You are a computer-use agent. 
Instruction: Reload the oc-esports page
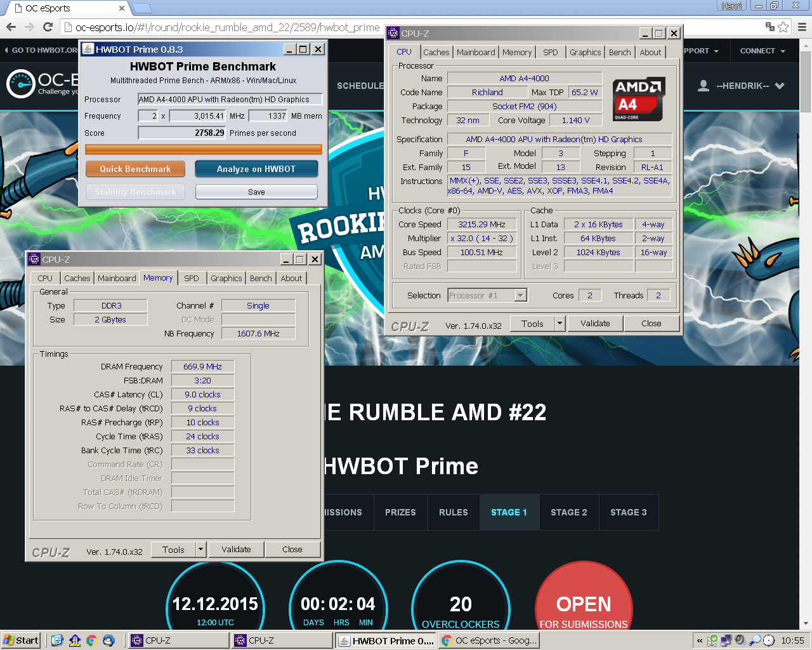(48, 27)
